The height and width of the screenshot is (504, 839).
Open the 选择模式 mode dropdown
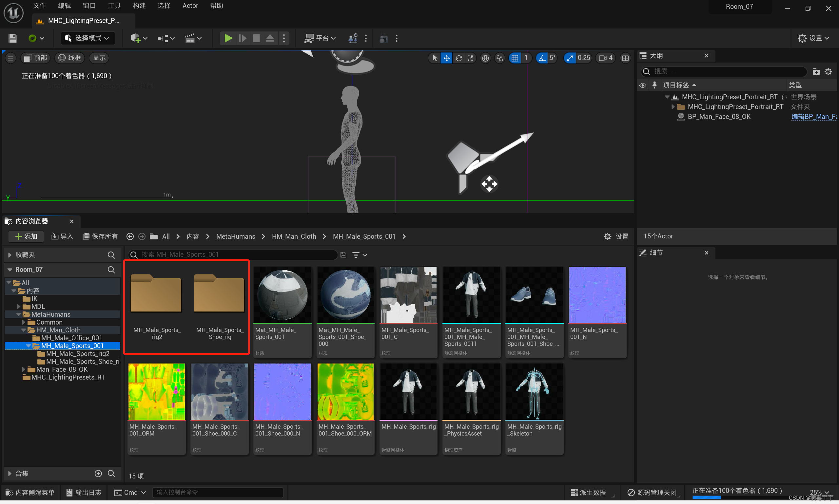click(x=88, y=38)
